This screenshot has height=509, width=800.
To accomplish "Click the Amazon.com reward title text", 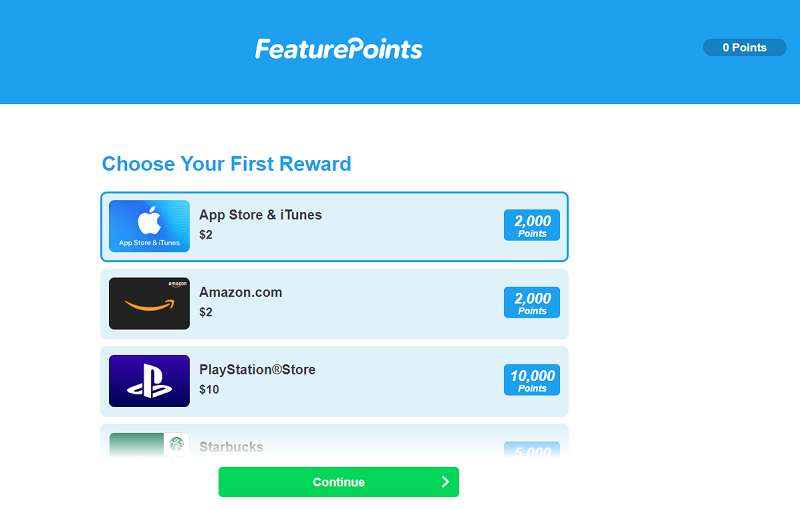I will (241, 292).
